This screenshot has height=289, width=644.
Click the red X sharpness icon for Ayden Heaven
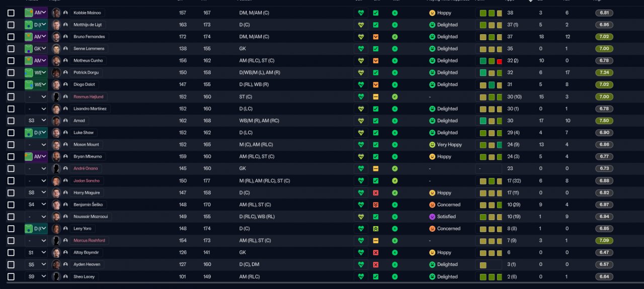click(x=376, y=264)
